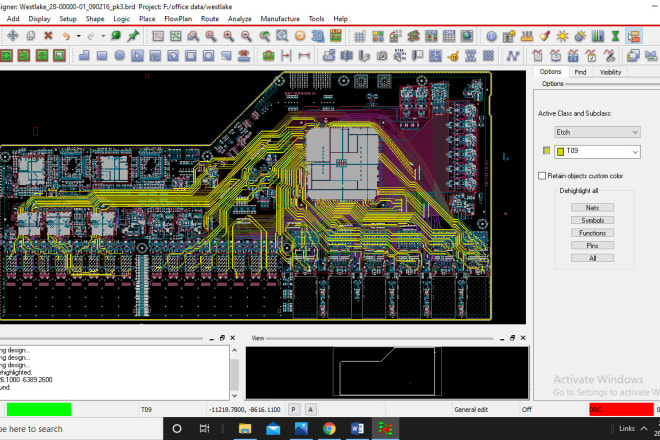Open the Color settings icon
This screenshot has width=660, height=440.
click(378, 36)
